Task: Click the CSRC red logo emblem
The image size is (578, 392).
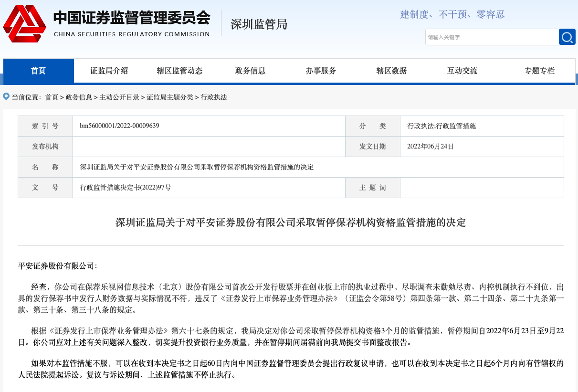Action: (x=25, y=23)
